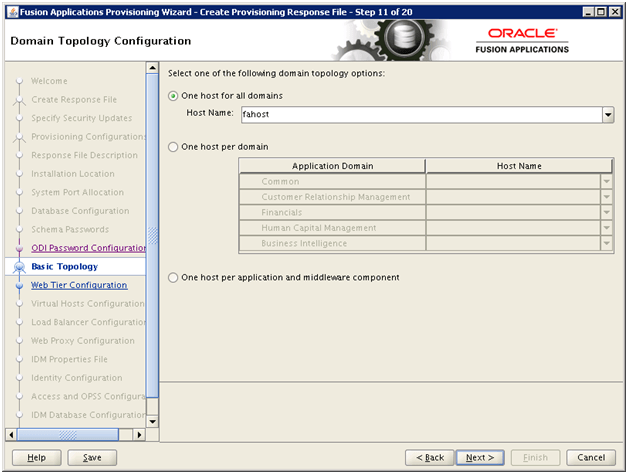628x474 pixels.
Task: Click navigation pane scroll right arrow
Action: click(x=139, y=435)
